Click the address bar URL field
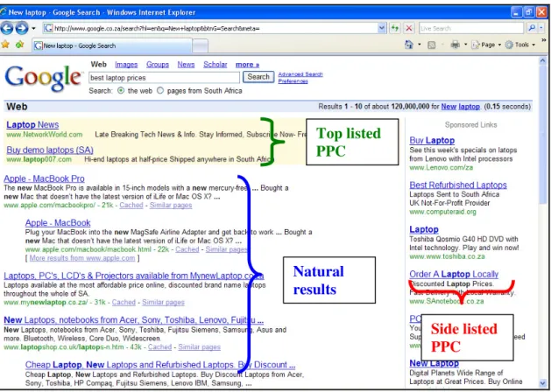 coord(210,28)
